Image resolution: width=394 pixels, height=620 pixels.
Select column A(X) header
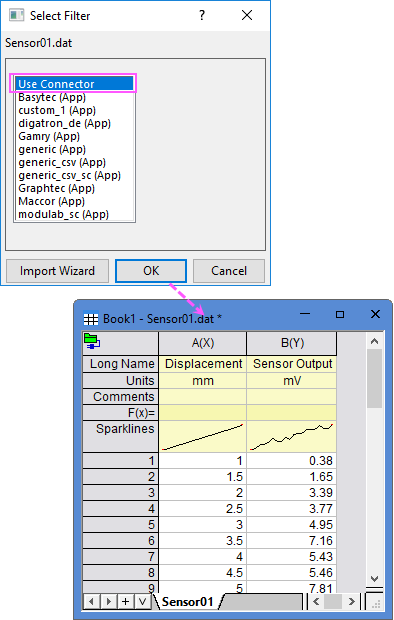pos(203,343)
